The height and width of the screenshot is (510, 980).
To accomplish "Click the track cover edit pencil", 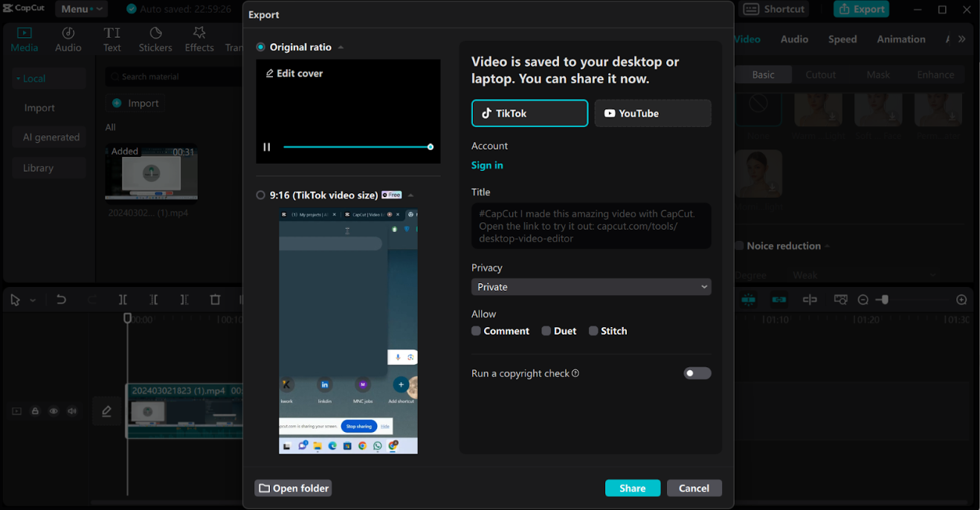I will pyautogui.click(x=106, y=411).
